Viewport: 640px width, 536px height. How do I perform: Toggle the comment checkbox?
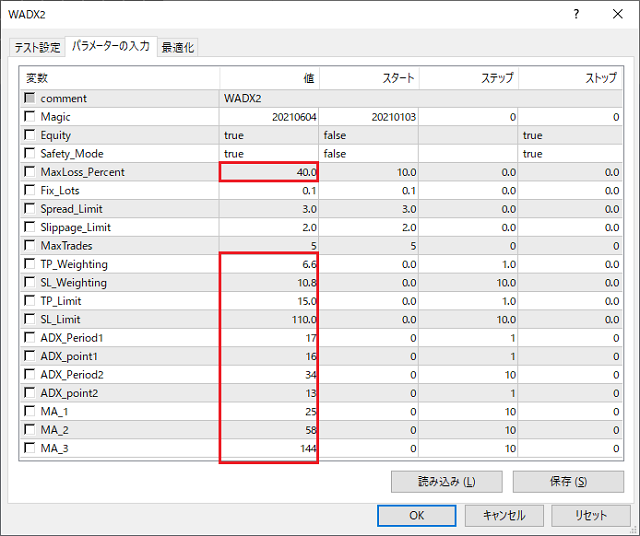pos(30,98)
